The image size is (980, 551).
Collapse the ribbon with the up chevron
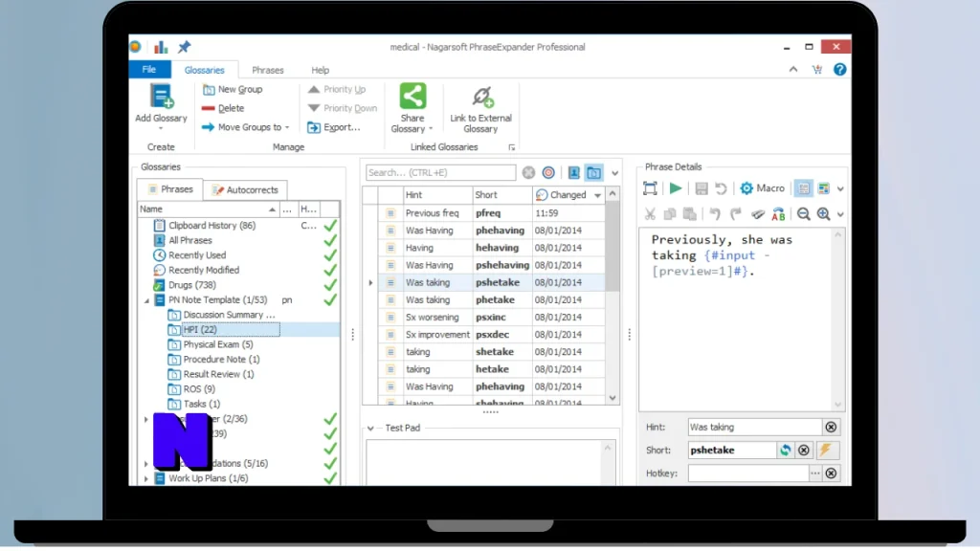pos(793,69)
